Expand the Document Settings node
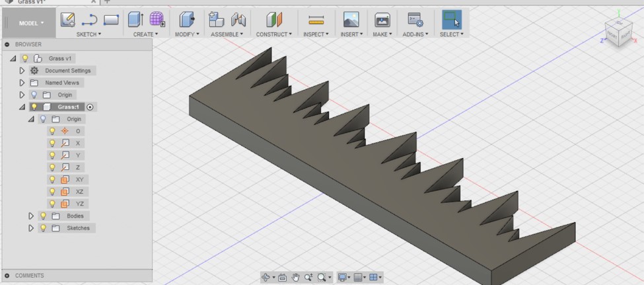This screenshot has height=285, width=644. click(22, 71)
